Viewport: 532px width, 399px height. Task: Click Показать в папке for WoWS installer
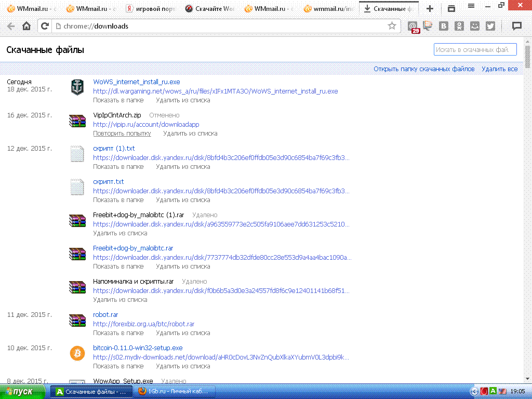pyautogui.click(x=118, y=100)
